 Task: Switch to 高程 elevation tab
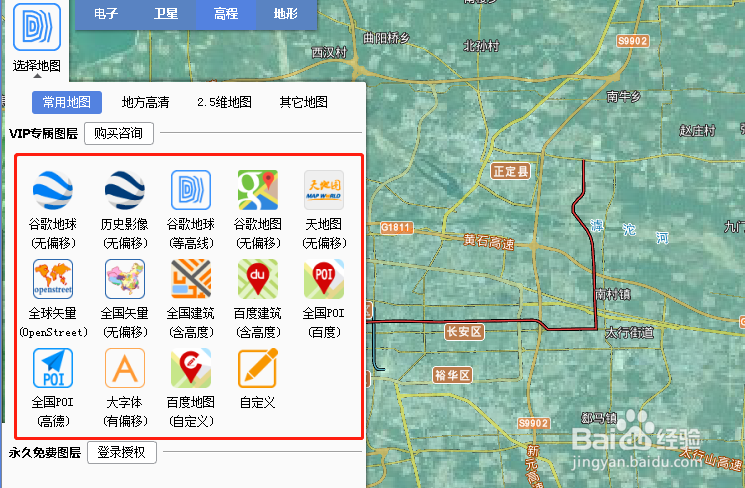tap(226, 14)
